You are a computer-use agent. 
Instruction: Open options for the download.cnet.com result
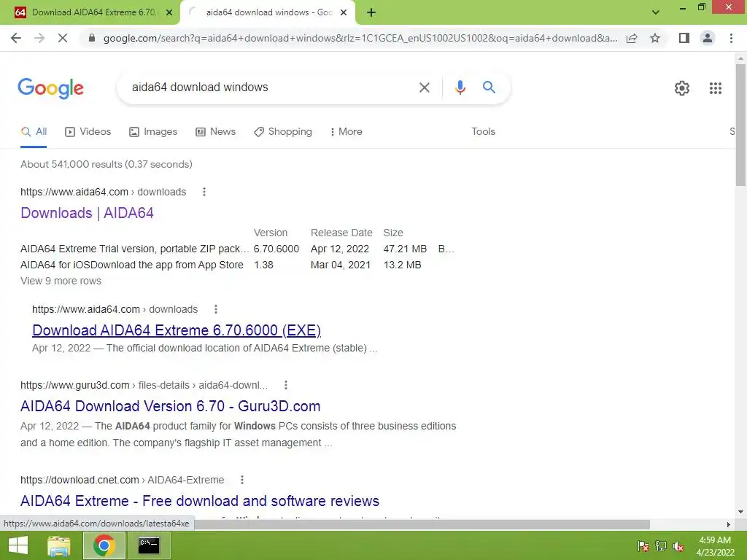[x=242, y=480]
